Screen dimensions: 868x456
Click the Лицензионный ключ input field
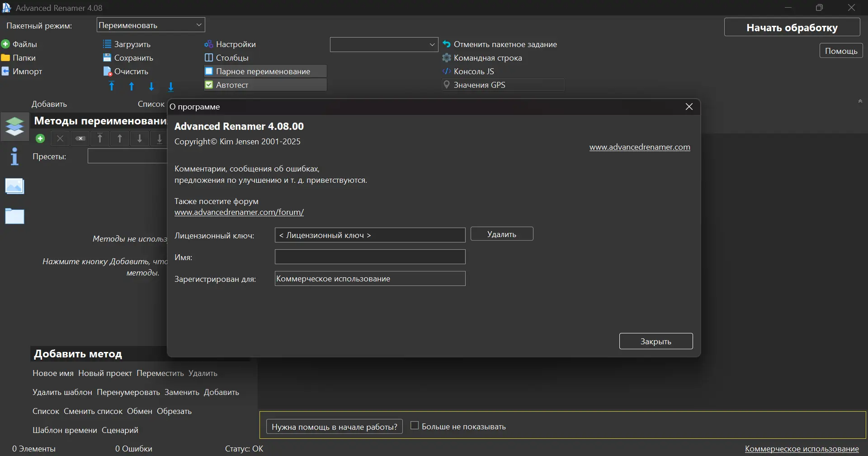click(x=370, y=235)
